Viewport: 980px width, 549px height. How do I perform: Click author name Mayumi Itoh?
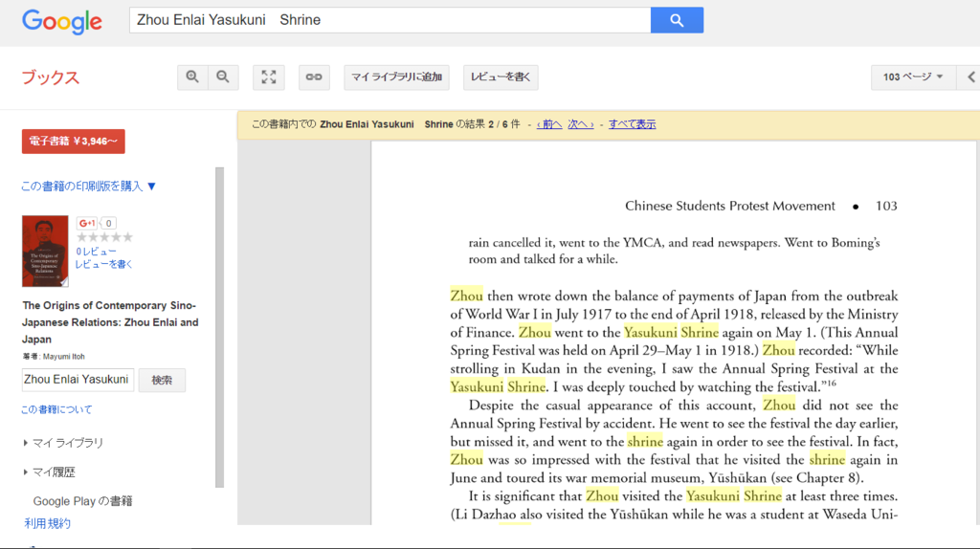pyautogui.click(x=64, y=357)
